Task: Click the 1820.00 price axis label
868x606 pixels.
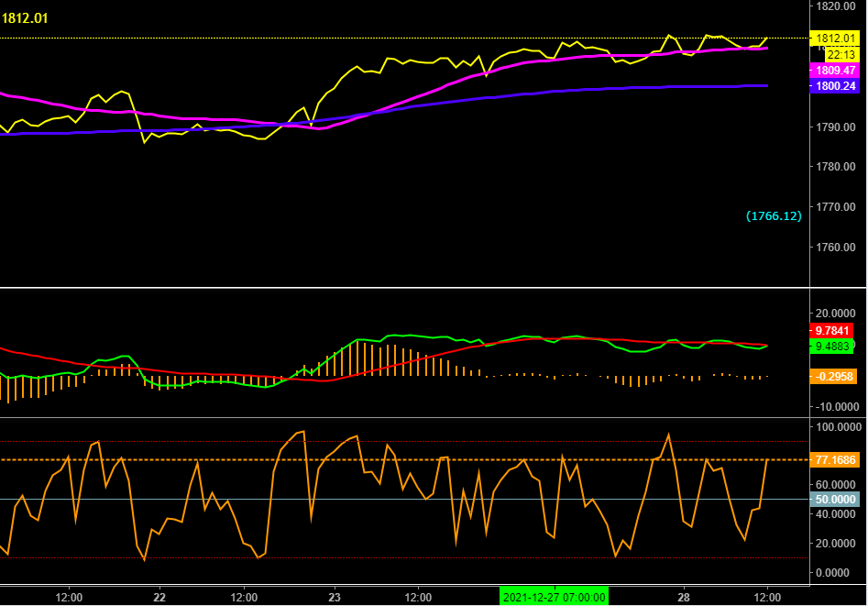Action: 836,6
